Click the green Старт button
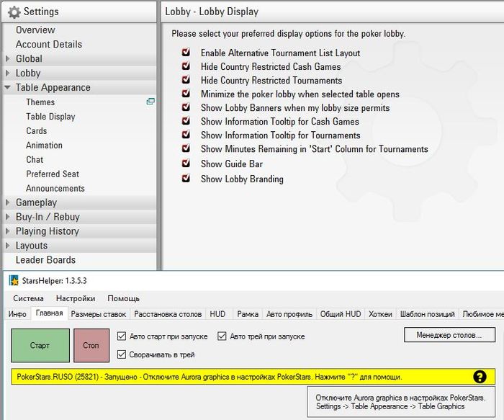The image size is (504, 420). [x=40, y=345]
